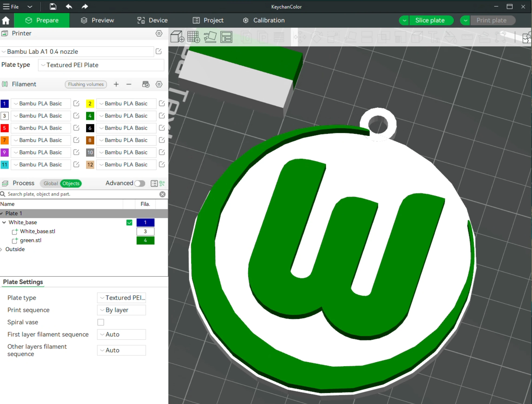Remove a filament with minus icon
This screenshot has width=532, height=404.
click(x=129, y=84)
